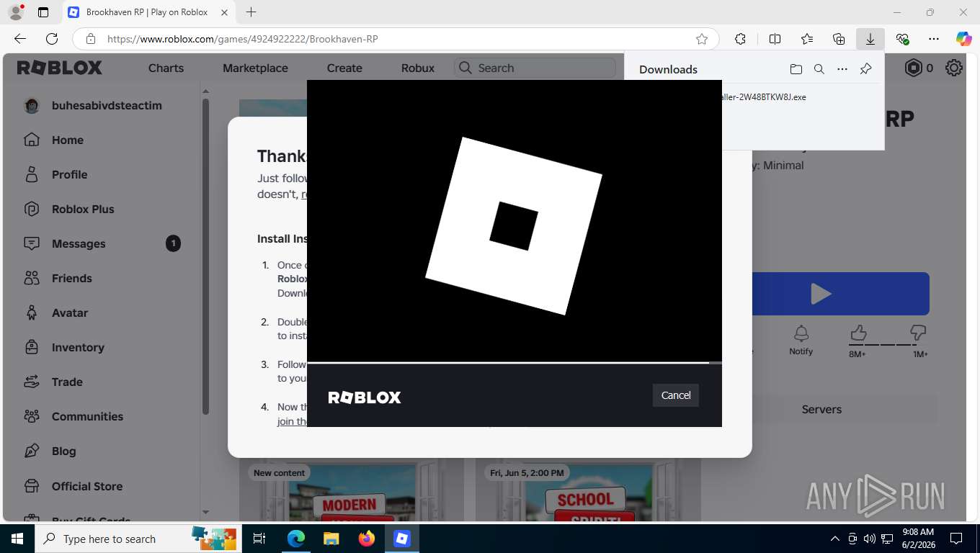Pin the Downloads panel
The height and width of the screenshot is (553, 980).
[x=865, y=69]
